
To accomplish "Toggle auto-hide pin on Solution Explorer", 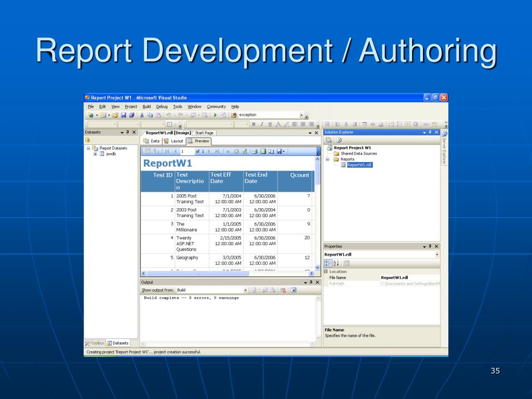I will (x=430, y=132).
